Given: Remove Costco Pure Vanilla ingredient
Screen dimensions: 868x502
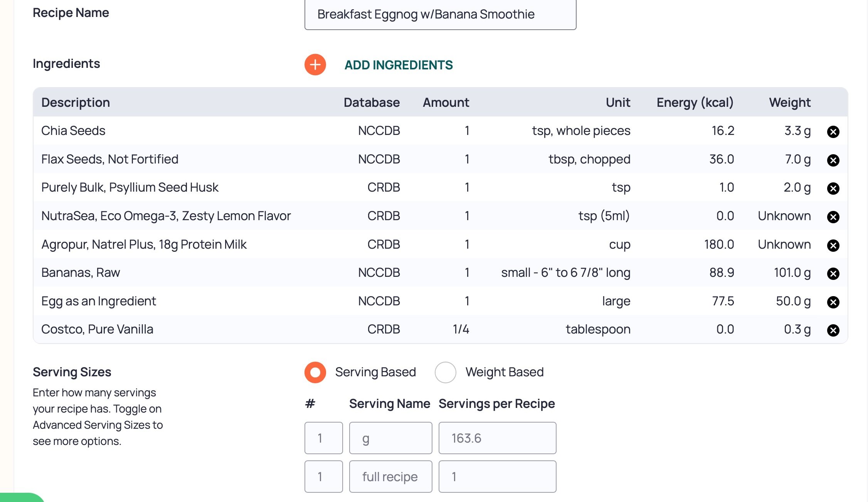Looking at the screenshot, I should [833, 330].
